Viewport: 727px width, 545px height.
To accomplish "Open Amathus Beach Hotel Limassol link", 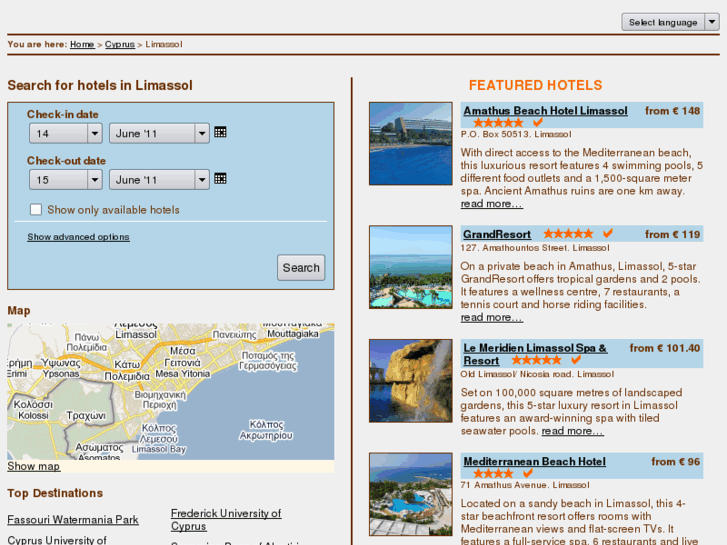I will (545, 111).
